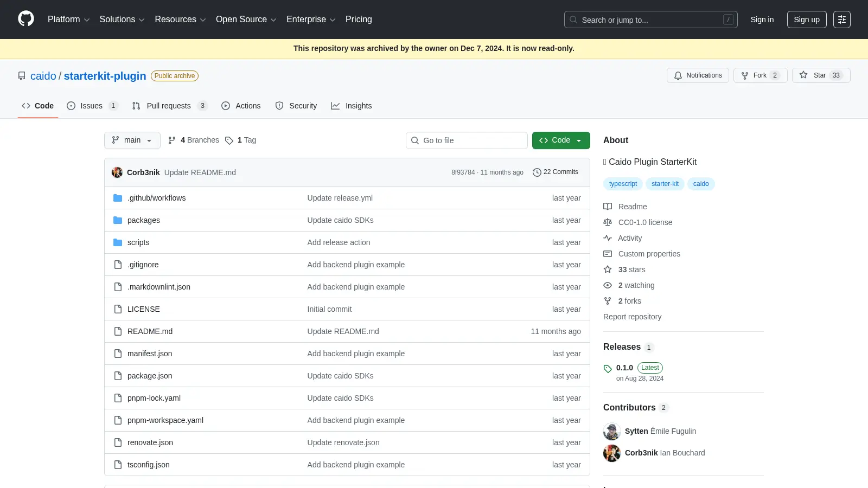Click the folder icon for .github/workflows
This screenshot has height=488, width=868.
[118, 198]
